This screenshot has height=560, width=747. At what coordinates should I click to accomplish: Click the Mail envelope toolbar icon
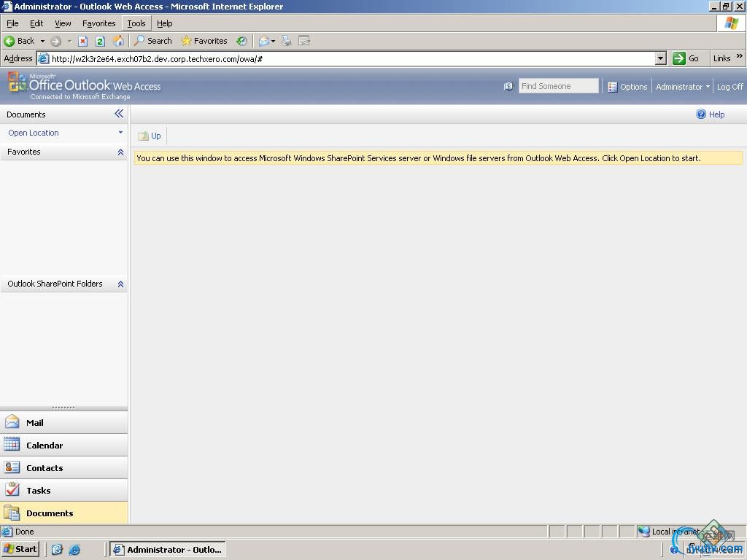263,41
